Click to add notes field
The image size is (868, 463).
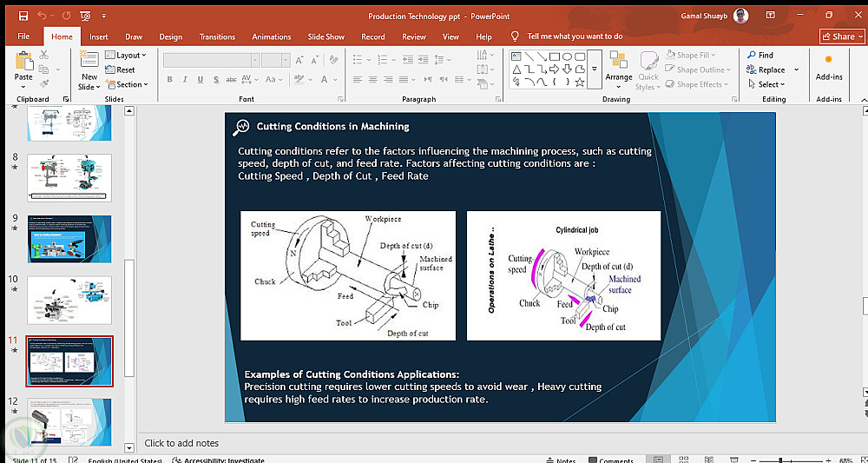181,443
